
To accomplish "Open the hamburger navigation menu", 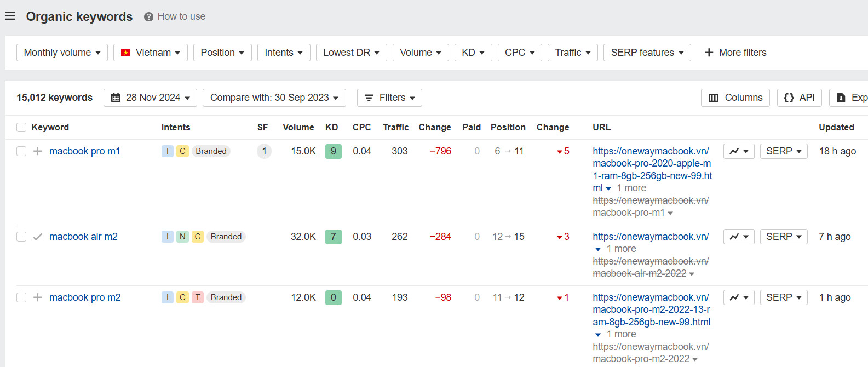I will coord(10,16).
